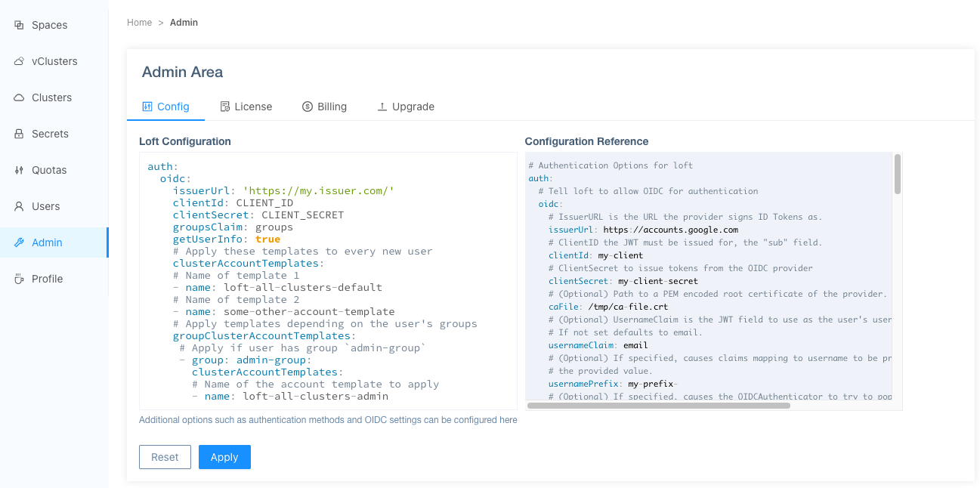Viewport: 980px width, 488px height.
Task: Select the Admin sidebar entry
Action: (x=54, y=242)
